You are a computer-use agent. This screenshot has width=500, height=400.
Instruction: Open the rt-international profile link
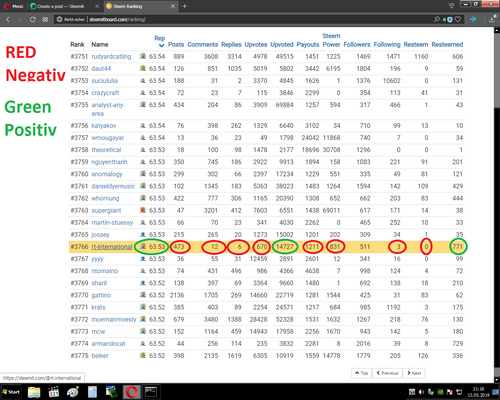(x=112, y=247)
